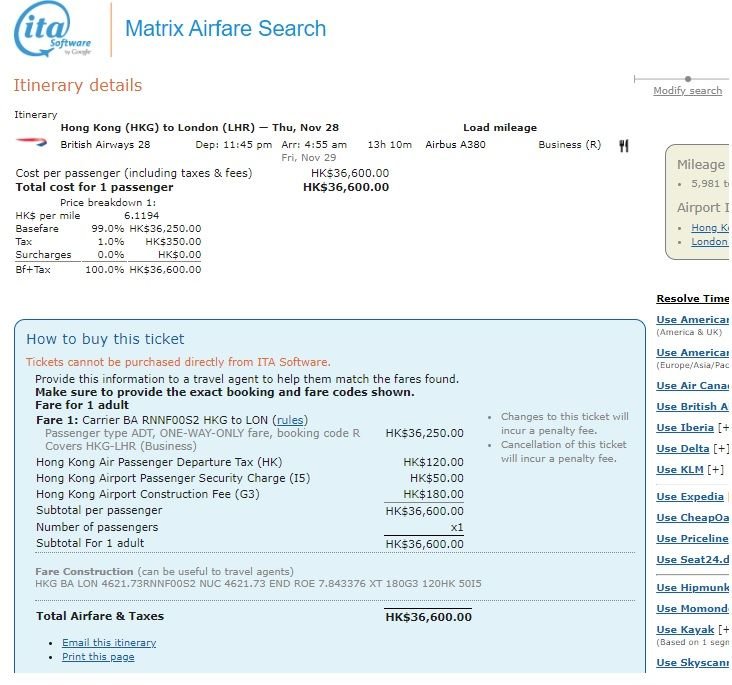Click the British Airways airline logo
Screen dimensions: 732x685
[26, 143]
